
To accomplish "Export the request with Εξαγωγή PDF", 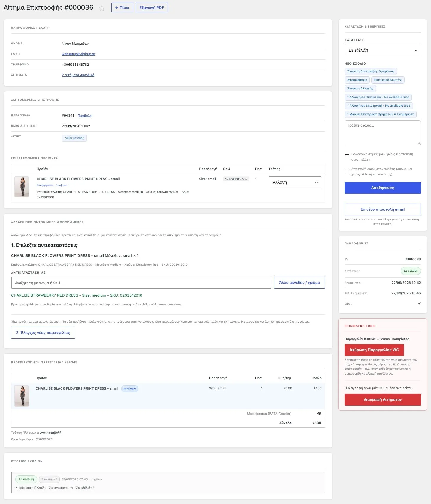I will [x=152, y=7].
